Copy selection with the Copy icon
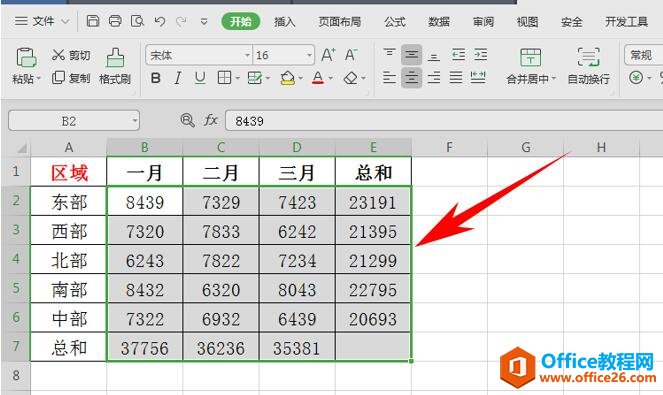The width and height of the screenshot is (663, 395). pyautogui.click(x=58, y=77)
